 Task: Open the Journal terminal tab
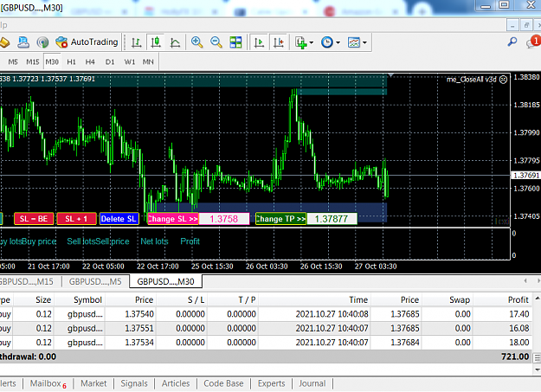[312, 383]
